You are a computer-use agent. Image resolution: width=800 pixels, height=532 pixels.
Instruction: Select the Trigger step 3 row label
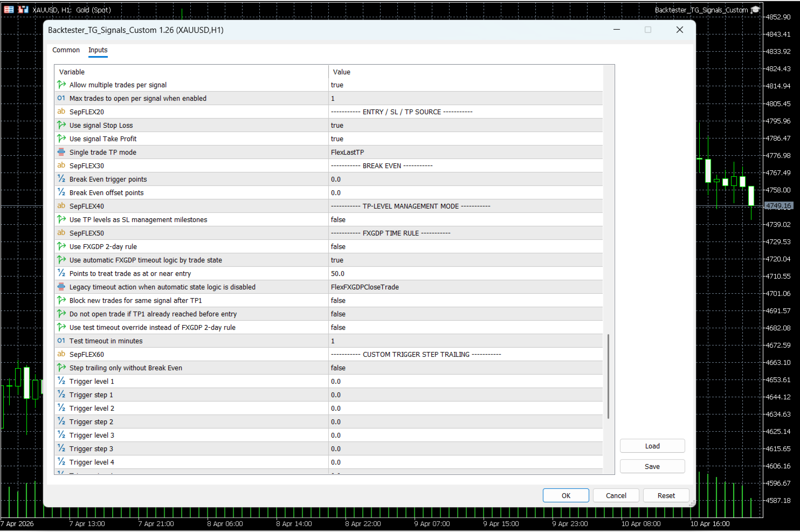click(x=91, y=448)
